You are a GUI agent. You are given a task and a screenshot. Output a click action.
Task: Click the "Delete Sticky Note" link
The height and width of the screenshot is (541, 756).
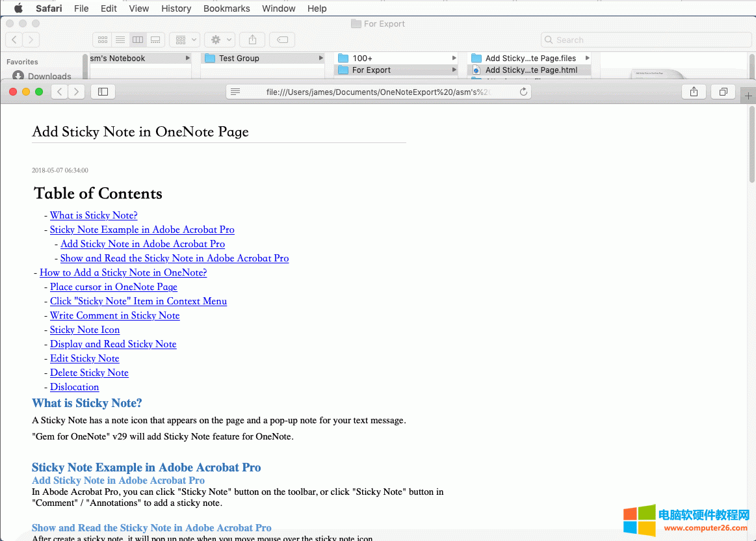point(89,373)
